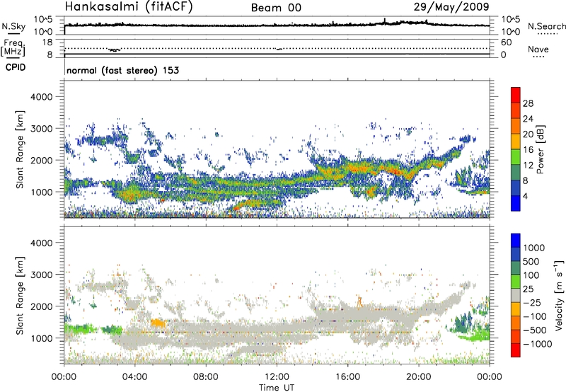
Task: Click "28" on the Power colorbar
Action: [528, 103]
